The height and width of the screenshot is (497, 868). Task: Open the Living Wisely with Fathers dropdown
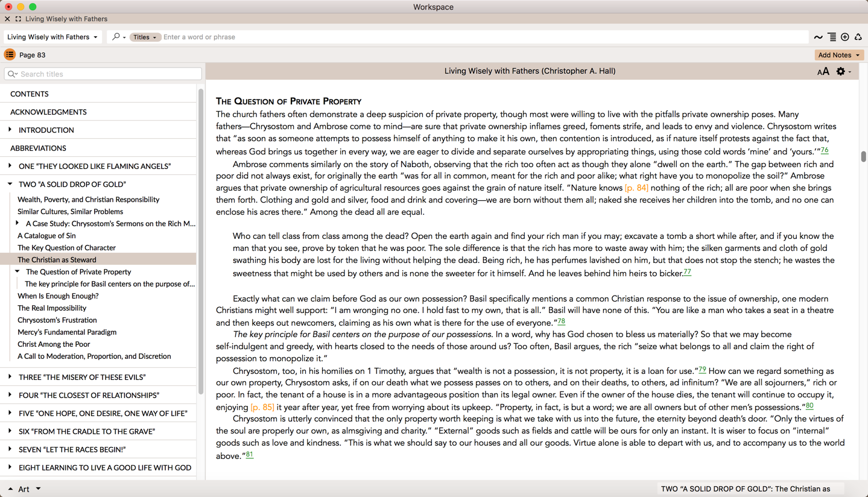click(x=52, y=37)
